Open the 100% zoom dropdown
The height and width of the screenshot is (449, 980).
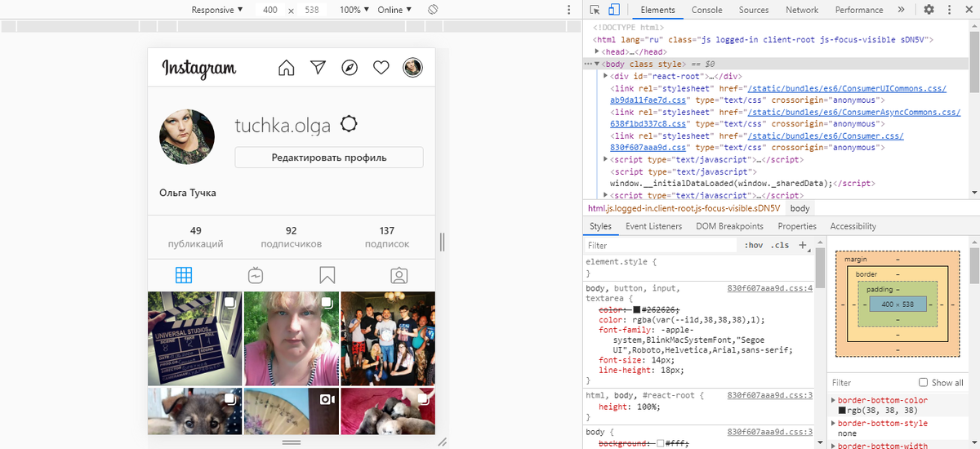pyautogui.click(x=355, y=10)
